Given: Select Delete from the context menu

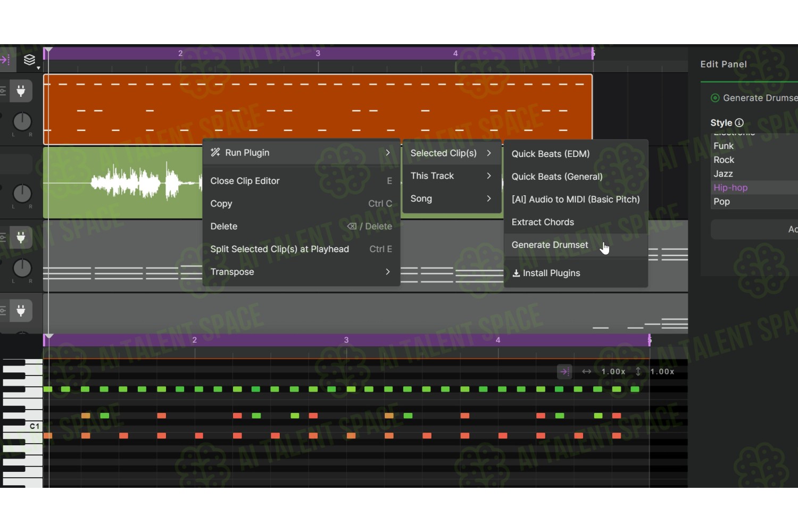Looking at the screenshot, I should click(x=301, y=226).
